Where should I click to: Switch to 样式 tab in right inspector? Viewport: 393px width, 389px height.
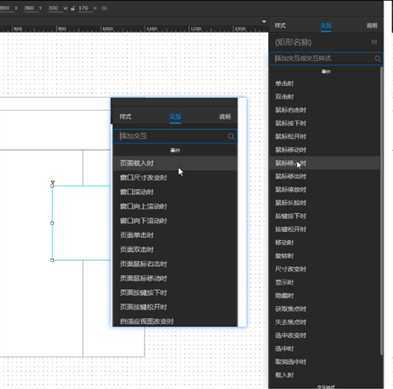pyautogui.click(x=280, y=26)
